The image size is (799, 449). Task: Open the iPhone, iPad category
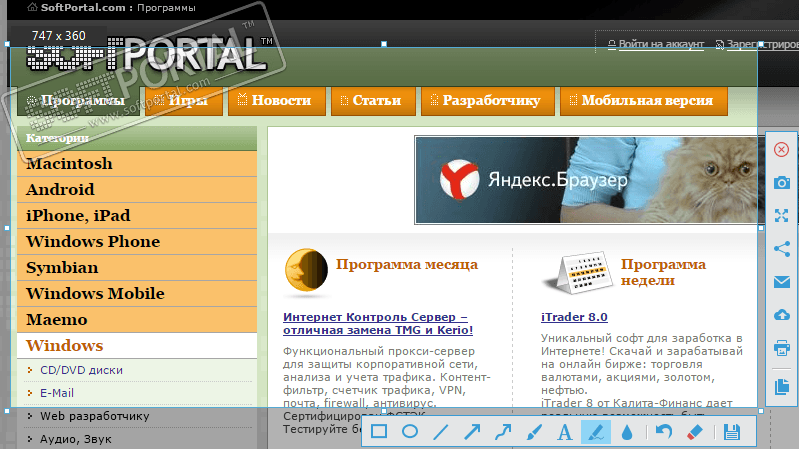(x=137, y=216)
